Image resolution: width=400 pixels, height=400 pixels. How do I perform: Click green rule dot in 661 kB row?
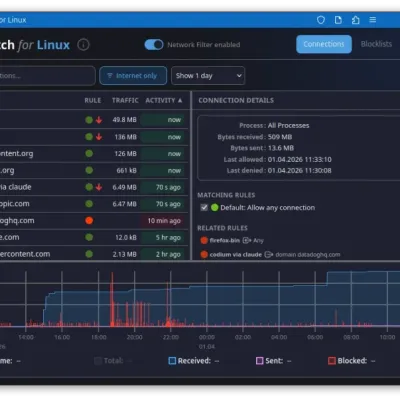(89, 170)
